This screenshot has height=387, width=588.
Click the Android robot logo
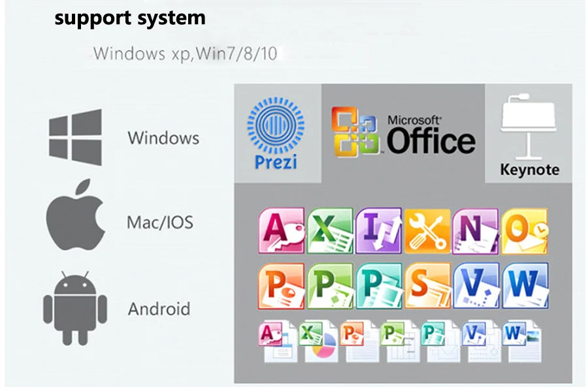[x=75, y=308]
